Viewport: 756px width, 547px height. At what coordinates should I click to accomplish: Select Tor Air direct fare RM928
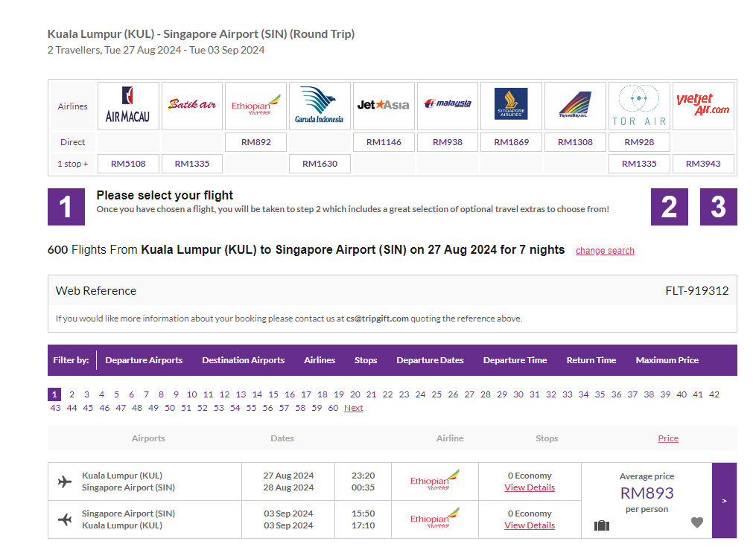coord(639,142)
